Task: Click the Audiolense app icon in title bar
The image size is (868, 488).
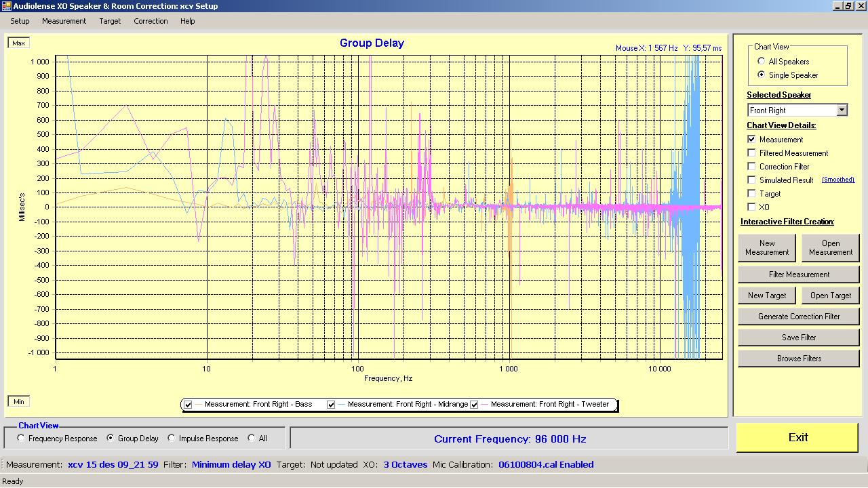Action: tap(6, 6)
